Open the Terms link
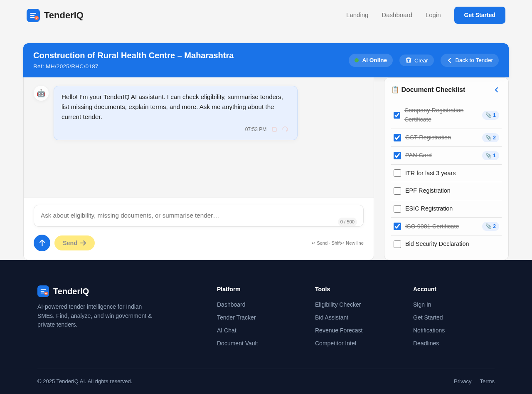Viewport: 532px width, 394px height. point(487,381)
